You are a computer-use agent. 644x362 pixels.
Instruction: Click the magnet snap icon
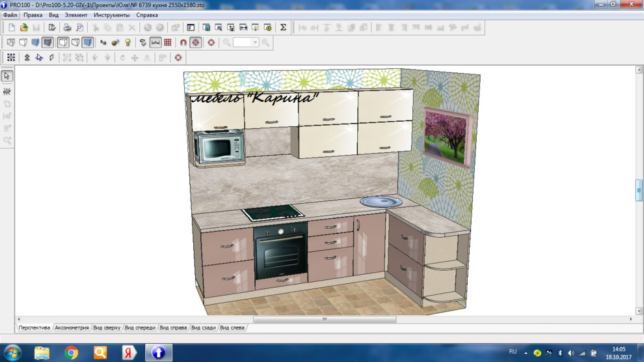[x=183, y=42]
